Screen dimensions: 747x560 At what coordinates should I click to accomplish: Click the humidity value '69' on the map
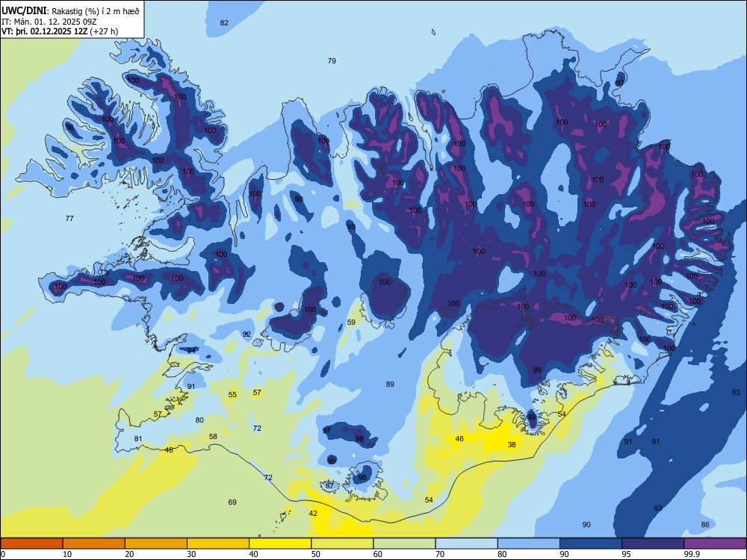232,502
